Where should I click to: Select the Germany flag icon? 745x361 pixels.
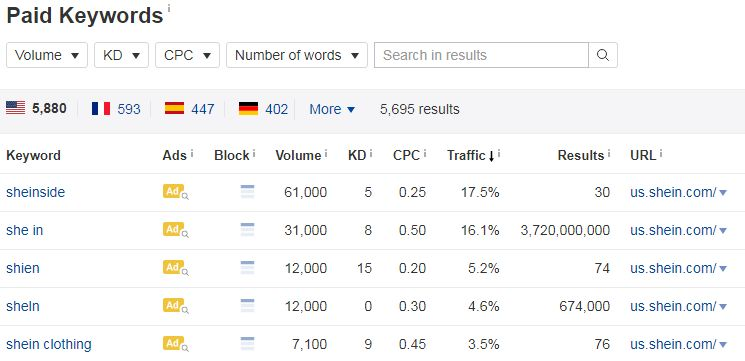(248, 108)
